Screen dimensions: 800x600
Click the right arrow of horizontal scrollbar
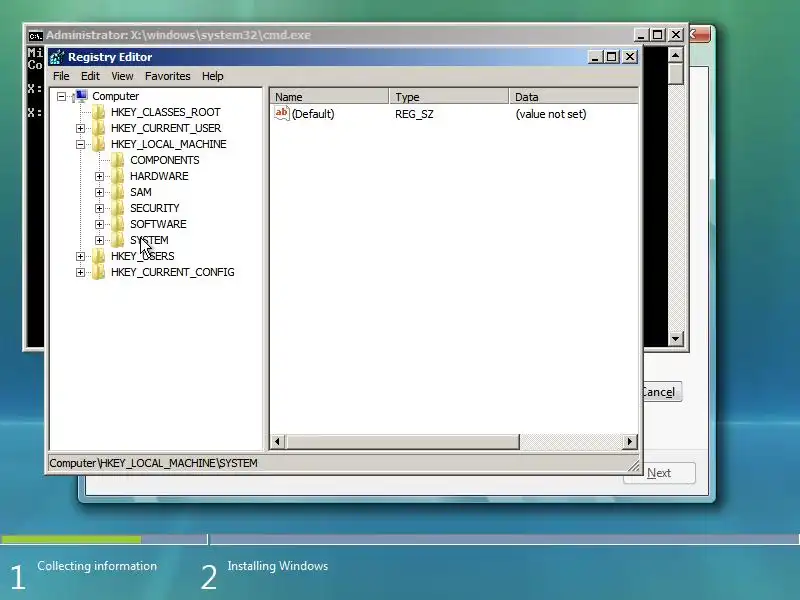pyautogui.click(x=630, y=441)
